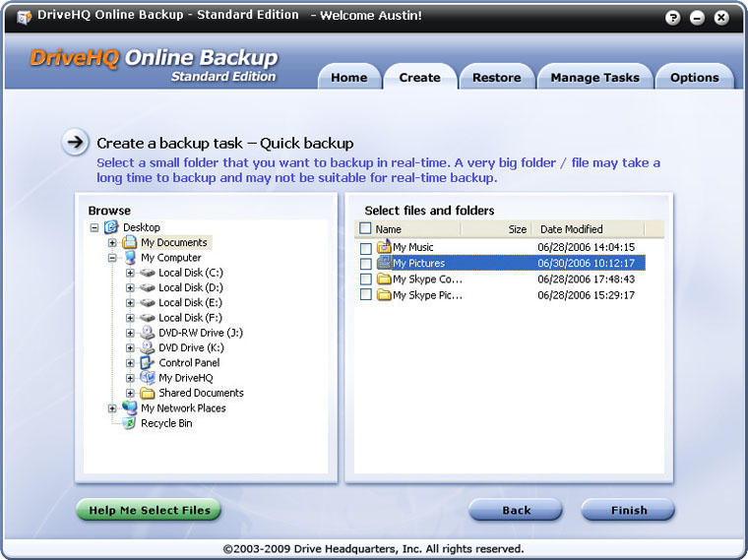Click the DriveHQ app icon in title bar
Screen dimensions: 748x560
pyautogui.click(x=24, y=17)
